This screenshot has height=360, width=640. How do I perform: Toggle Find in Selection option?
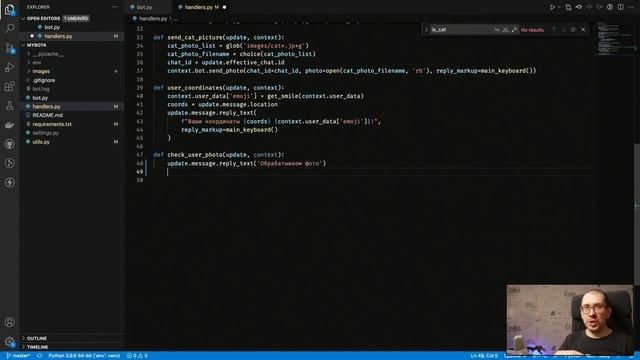573,30
